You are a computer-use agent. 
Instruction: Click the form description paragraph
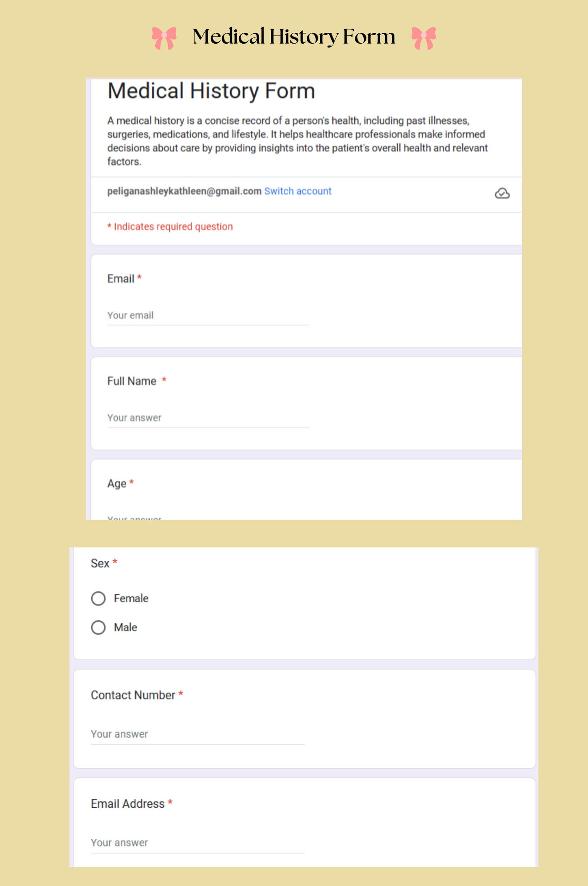pos(297,141)
